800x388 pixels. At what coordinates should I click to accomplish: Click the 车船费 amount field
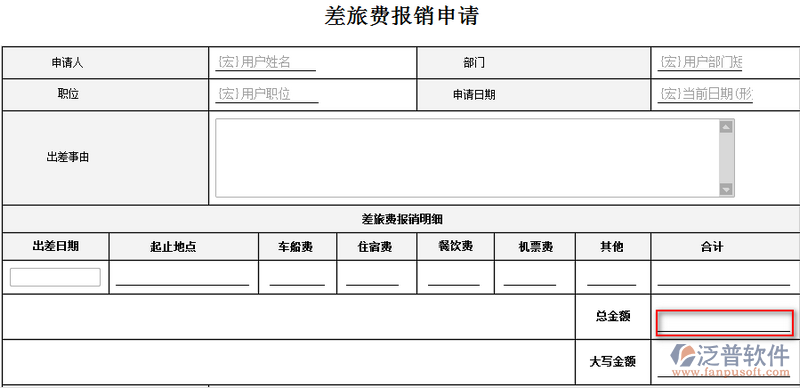[297, 278]
